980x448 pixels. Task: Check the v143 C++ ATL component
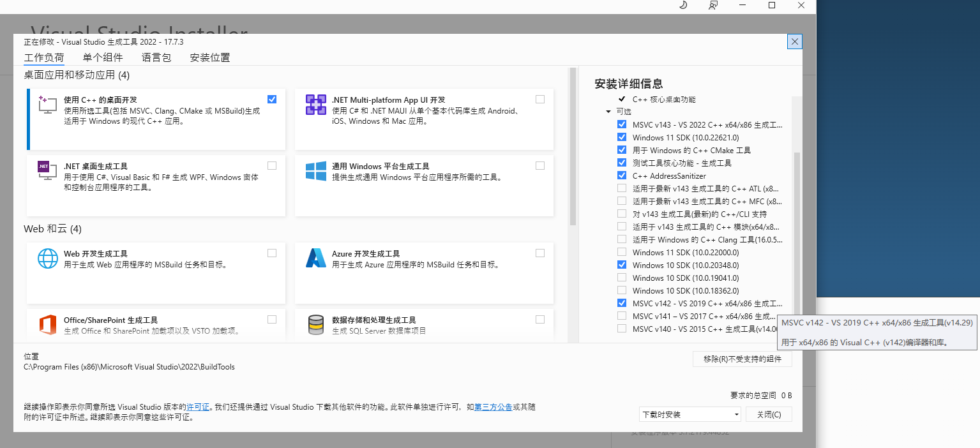point(622,188)
